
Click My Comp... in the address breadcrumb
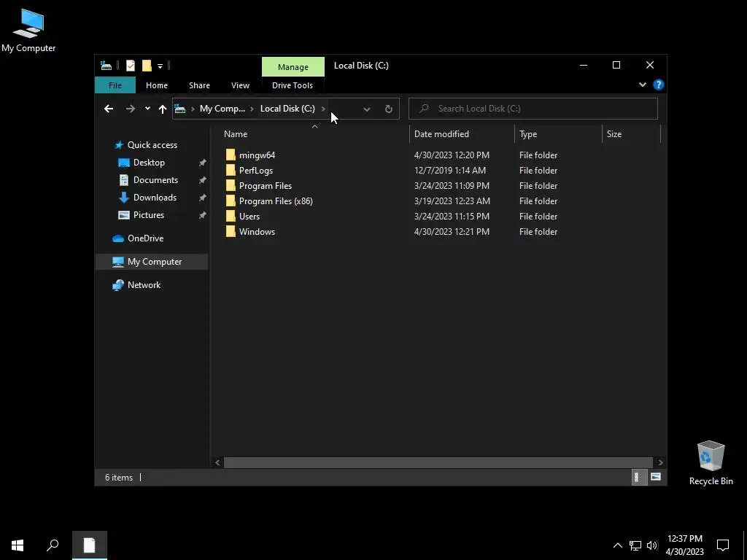(x=222, y=109)
